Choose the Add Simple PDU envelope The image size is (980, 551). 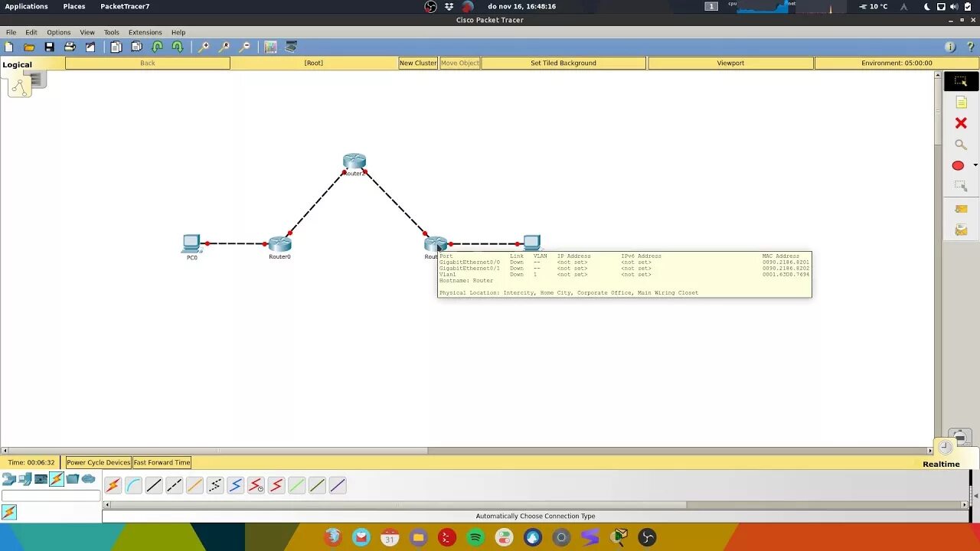pyautogui.click(x=961, y=208)
